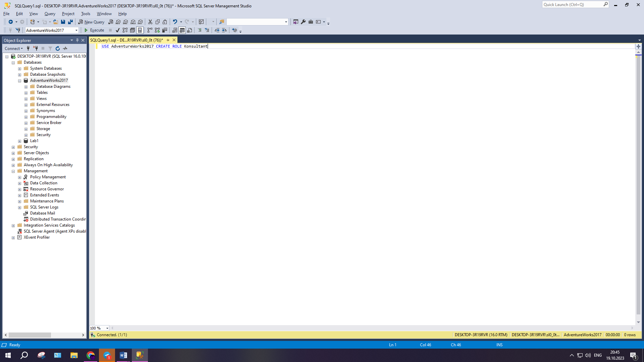Click the DAX query icon
The image size is (644, 362).
tap(141, 22)
